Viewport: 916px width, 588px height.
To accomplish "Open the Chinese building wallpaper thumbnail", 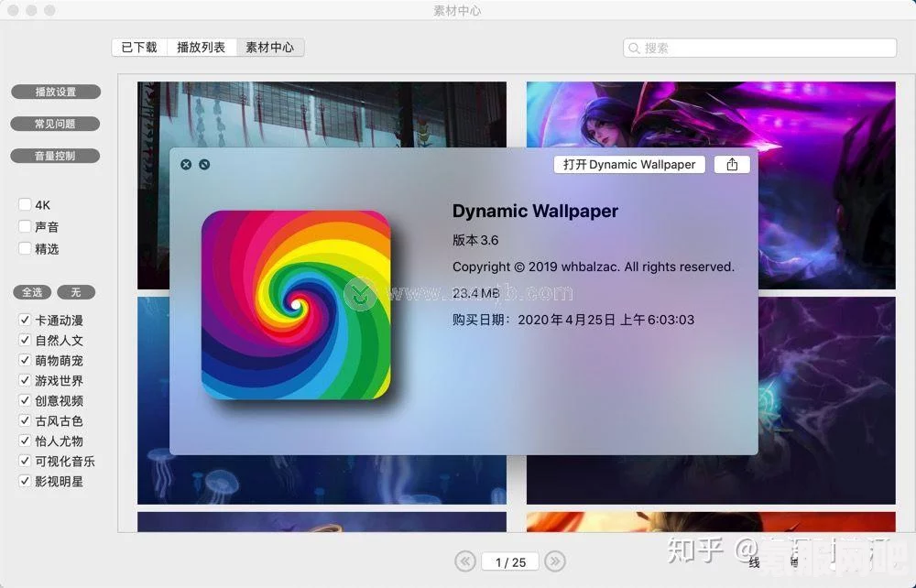I will click(322, 114).
